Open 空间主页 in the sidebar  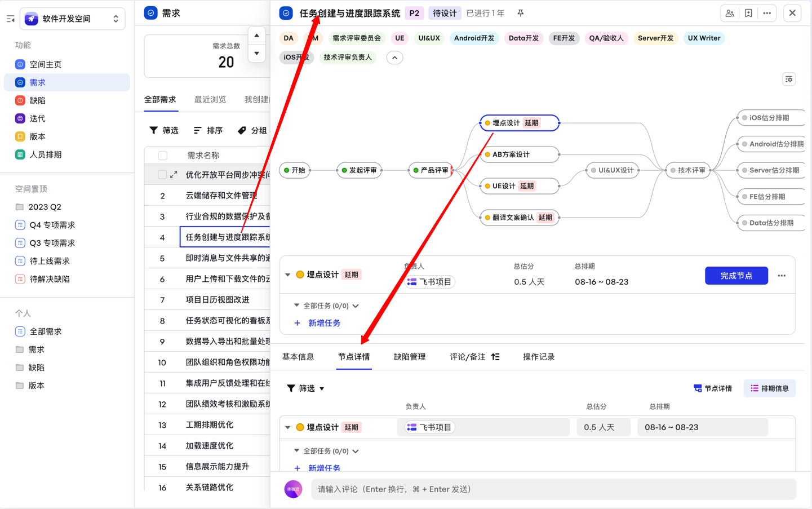45,64
